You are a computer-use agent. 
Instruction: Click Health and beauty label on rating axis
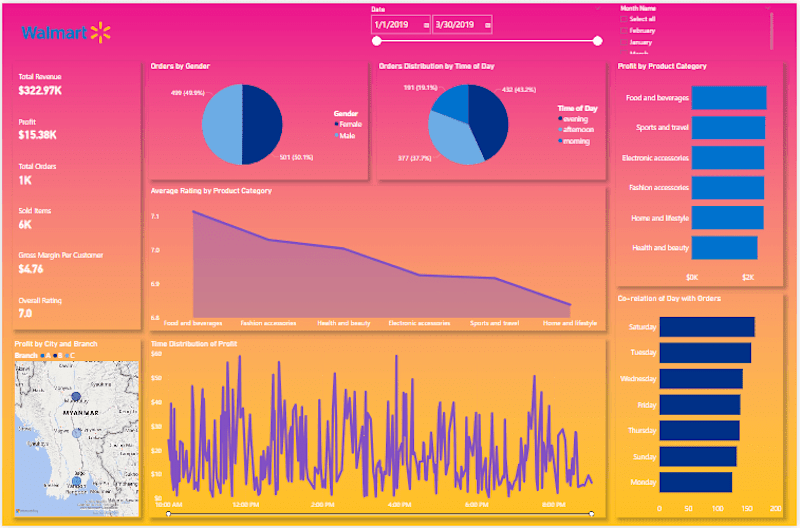(344, 323)
